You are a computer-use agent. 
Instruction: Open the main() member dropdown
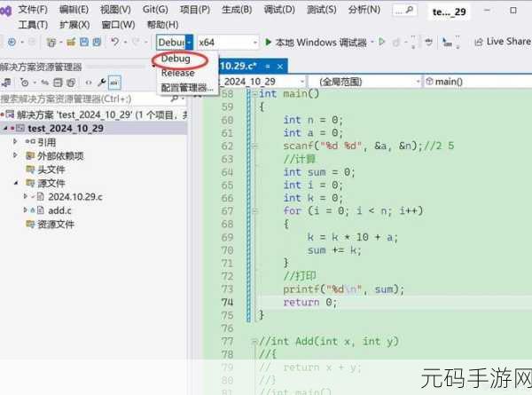478,82
